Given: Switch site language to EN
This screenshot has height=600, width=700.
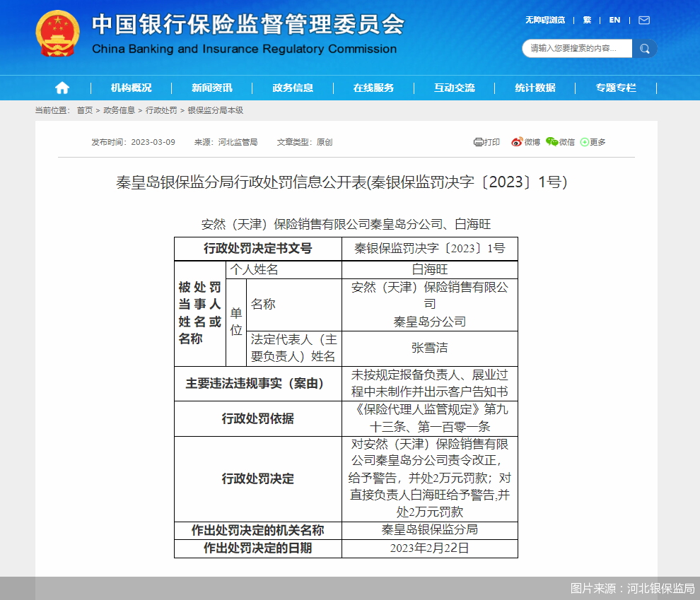Looking at the screenshot, I should click(614, 20).
